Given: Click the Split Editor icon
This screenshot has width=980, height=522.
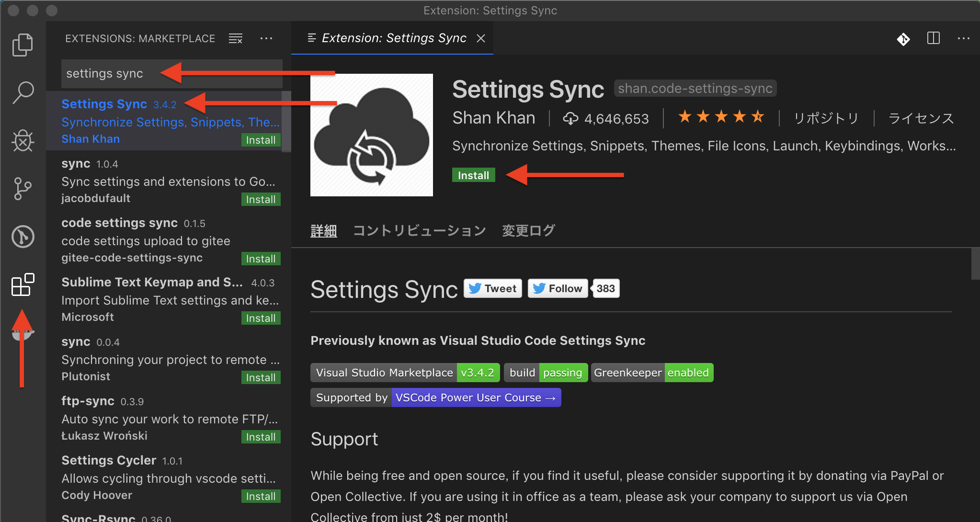Looking at the screenshot, I should (x=934, y=39).
